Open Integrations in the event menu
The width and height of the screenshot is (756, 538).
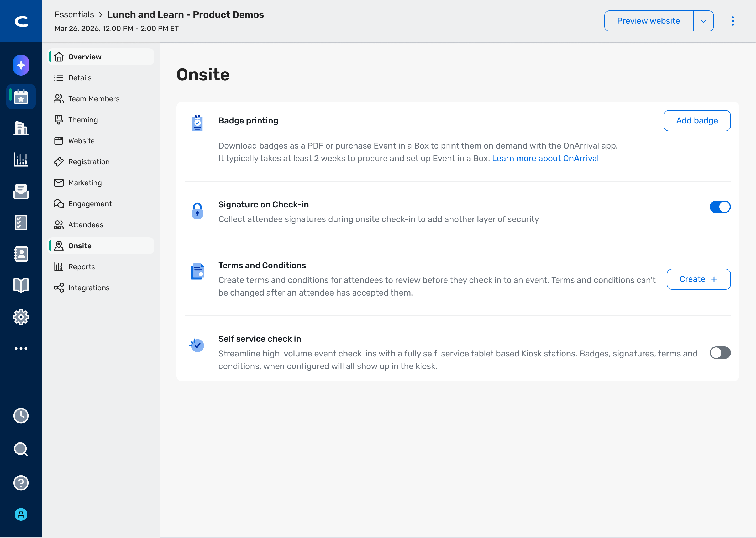[x=101, y=288]
